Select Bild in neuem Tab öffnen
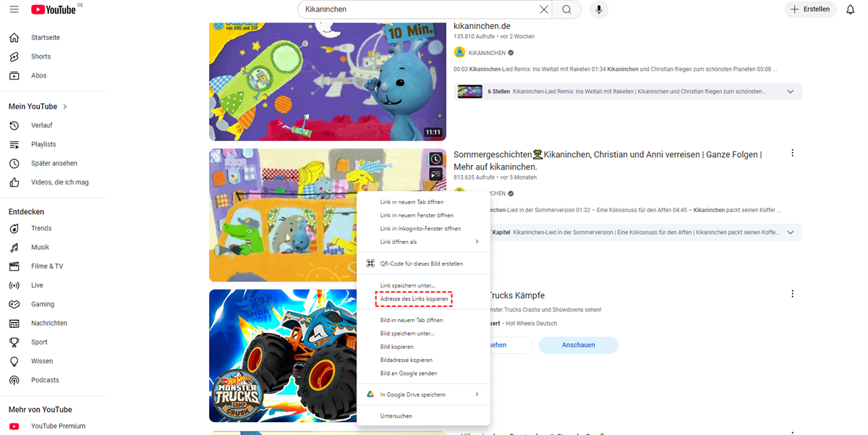Screen dimensions: 868x435 424,320
